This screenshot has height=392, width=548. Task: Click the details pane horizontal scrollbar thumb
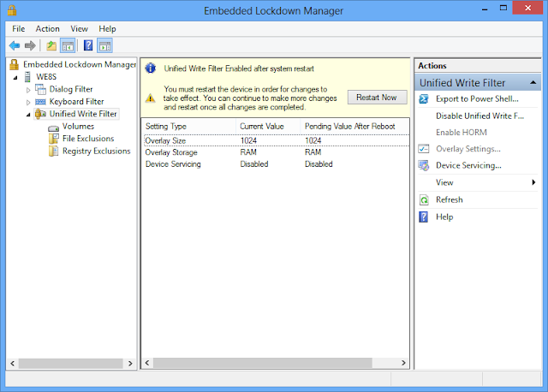pos(263,363)
